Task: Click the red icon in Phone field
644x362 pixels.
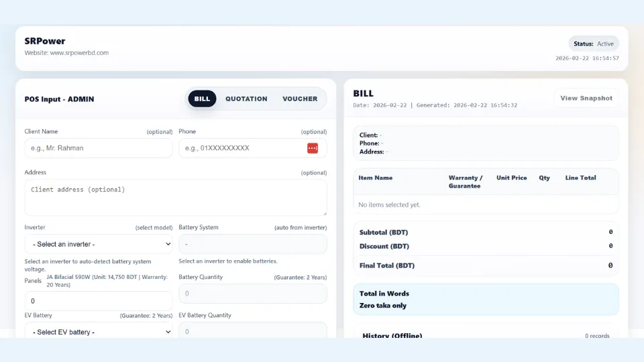Action: (x=313, y=148)
